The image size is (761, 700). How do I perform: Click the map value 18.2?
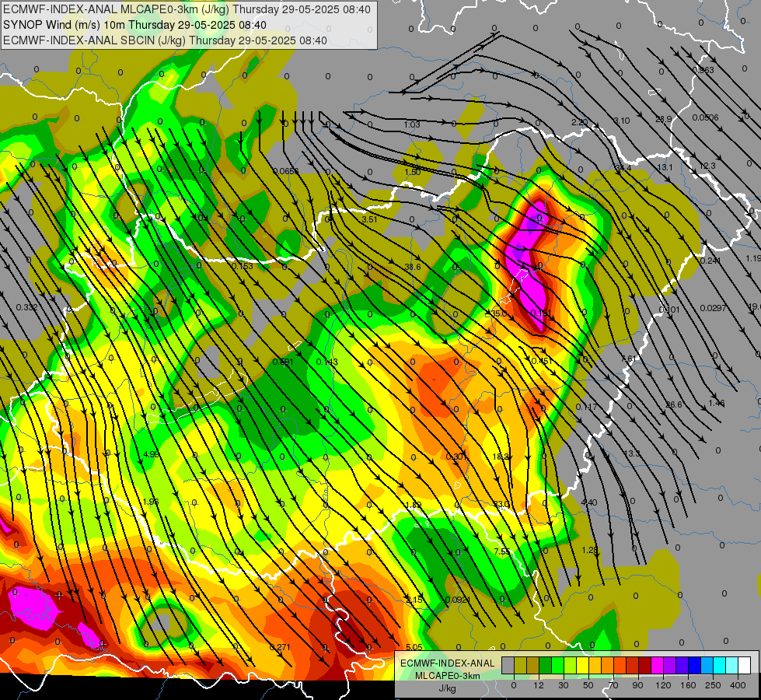click(501, 456)
